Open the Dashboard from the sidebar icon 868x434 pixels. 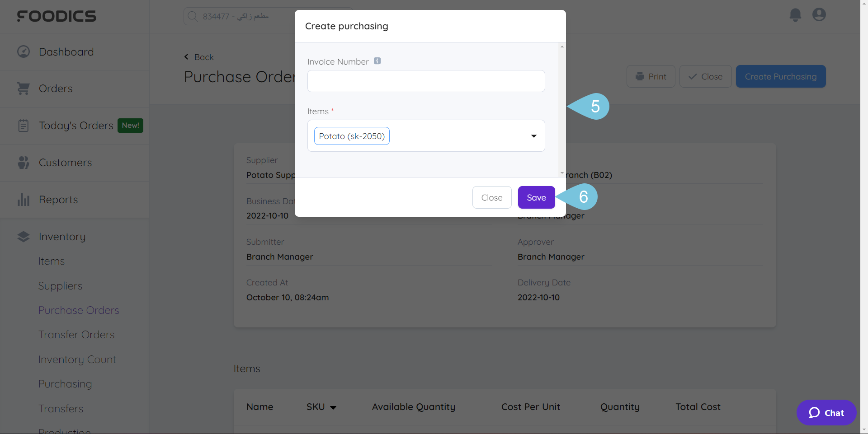[23, 51]
